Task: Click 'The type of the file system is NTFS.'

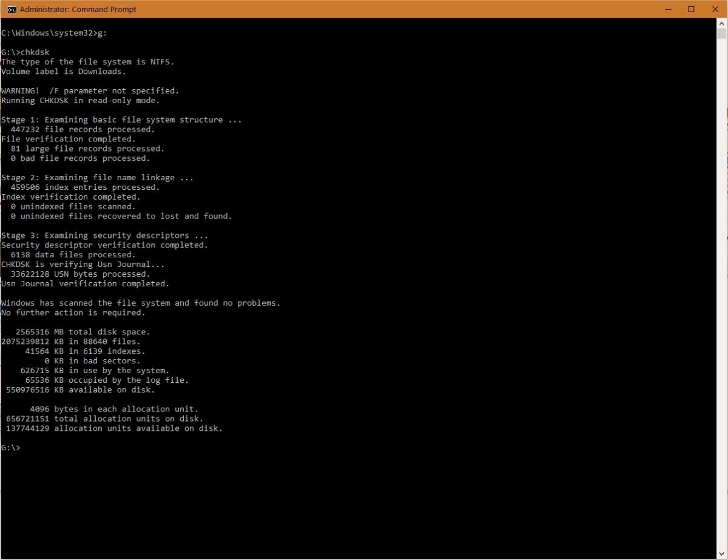Action: coord(88,62)
